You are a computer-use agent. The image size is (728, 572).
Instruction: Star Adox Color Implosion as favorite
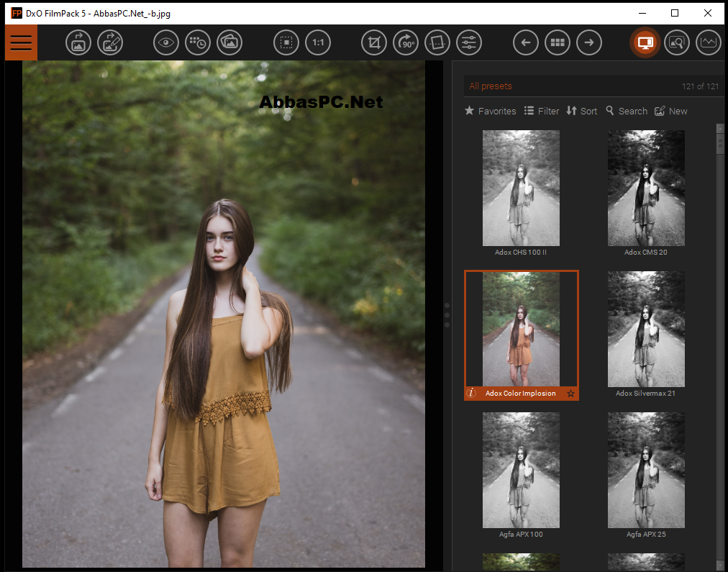[570, 394]
